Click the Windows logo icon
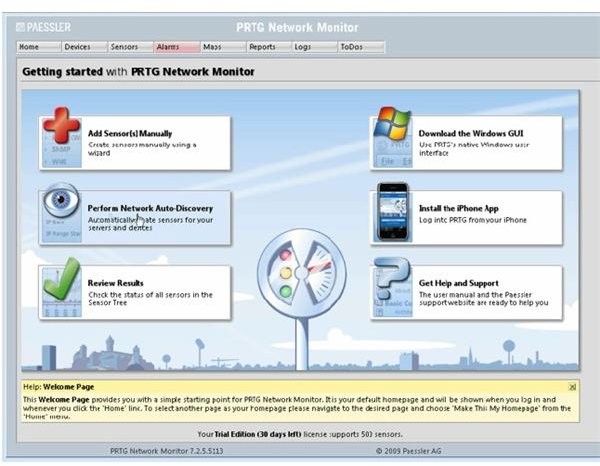Image resolution: width=600 pixels, height=466 pixels. point(392,123)
